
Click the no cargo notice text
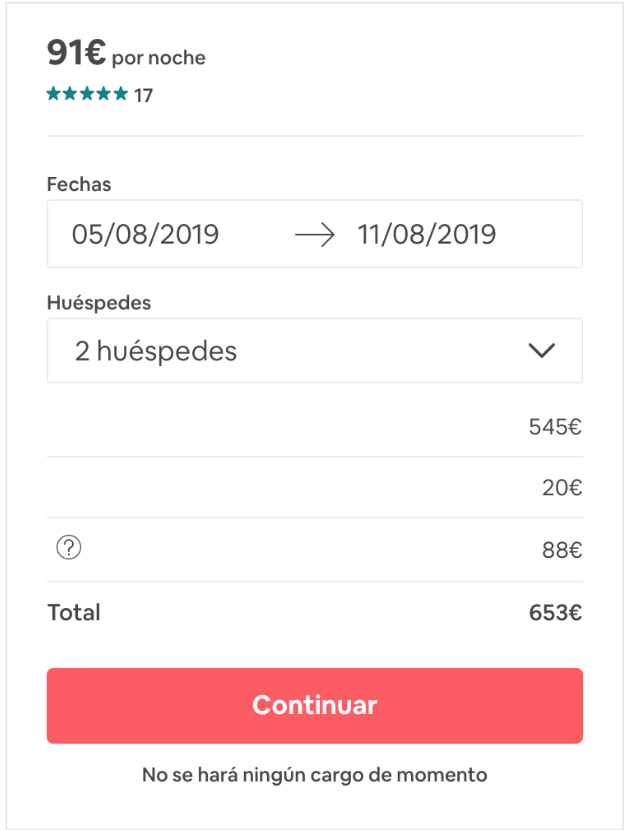(314, 774)
